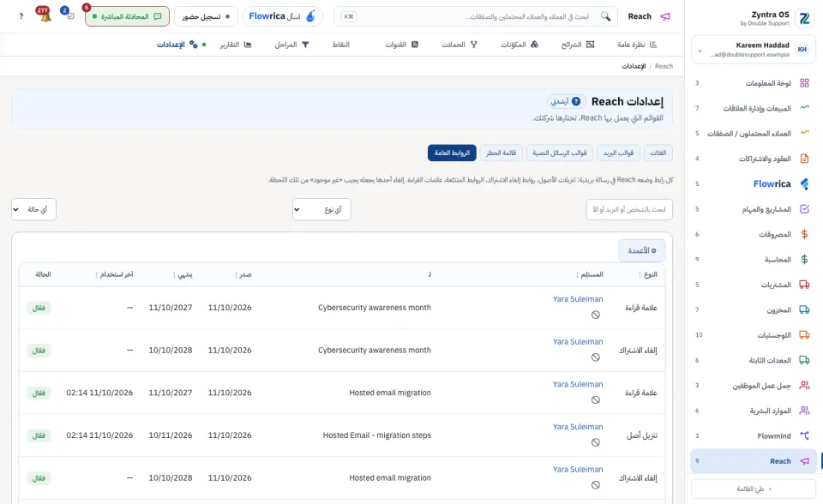Screen dimensions: 823x504
Task: Open the أي حالة status dropdown
Action: pyautogui.click(x=33, y=209)
